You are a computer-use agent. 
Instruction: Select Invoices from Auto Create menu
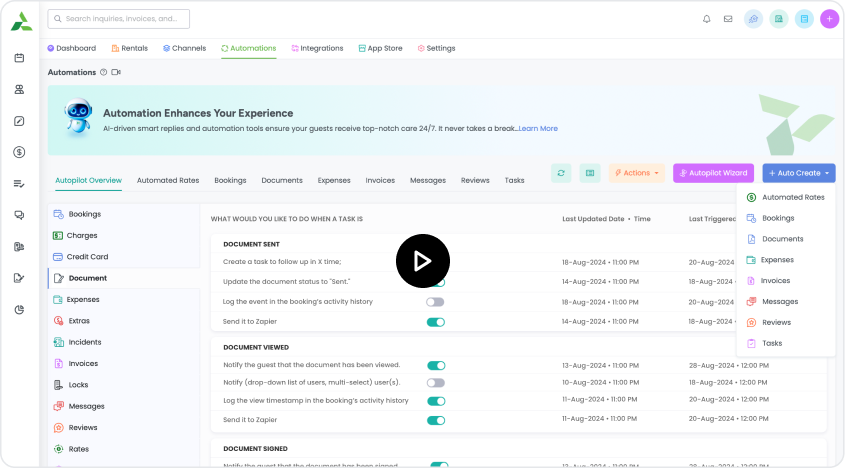(775, 281)
